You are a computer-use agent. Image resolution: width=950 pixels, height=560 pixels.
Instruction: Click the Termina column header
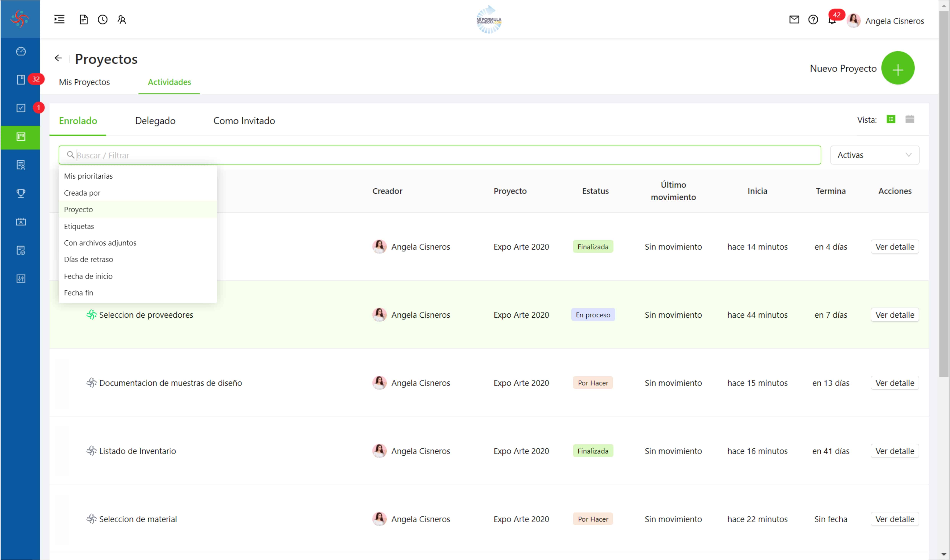click(x=830, y=191)
